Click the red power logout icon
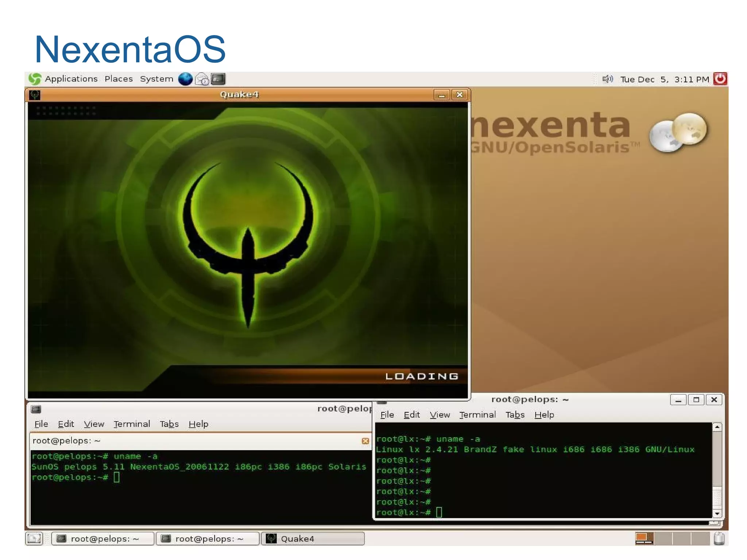The width and height of the screenshot is (747, 560). point(720,79)
